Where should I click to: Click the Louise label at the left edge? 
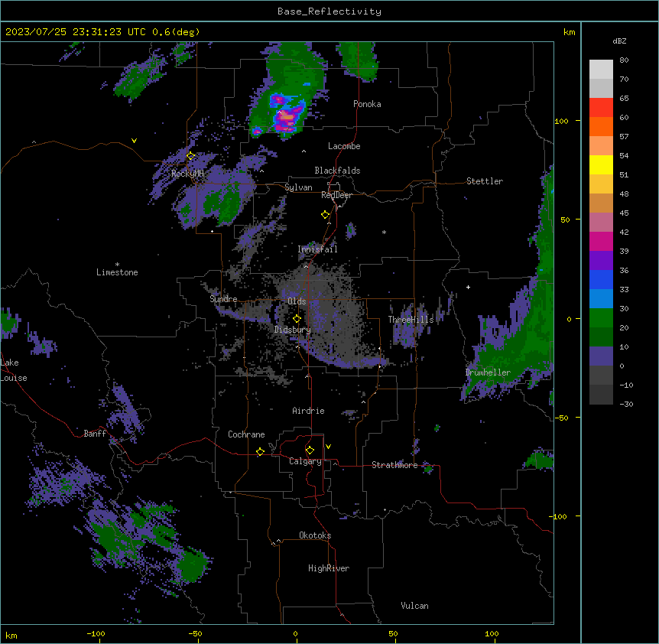(14, 378)
